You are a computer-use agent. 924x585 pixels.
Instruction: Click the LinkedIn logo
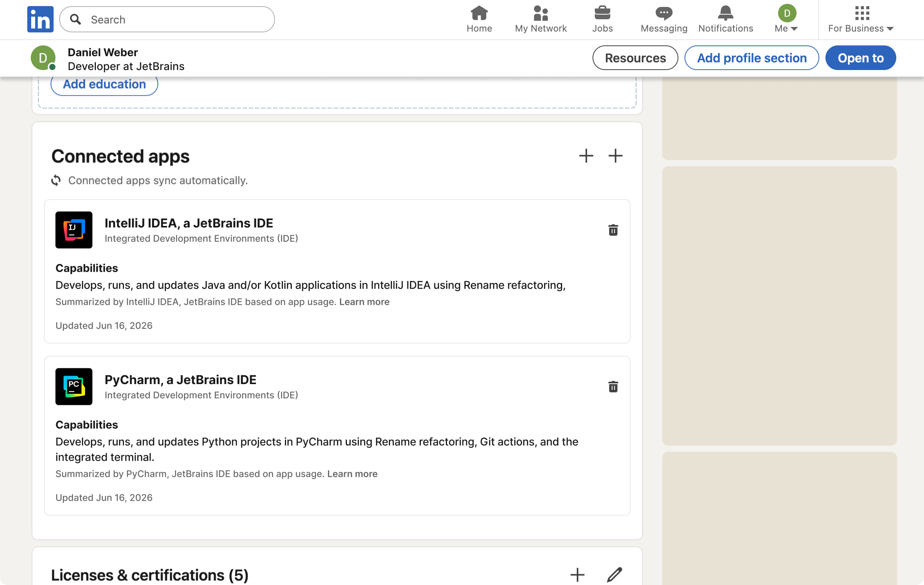click(x=40, y=19)
